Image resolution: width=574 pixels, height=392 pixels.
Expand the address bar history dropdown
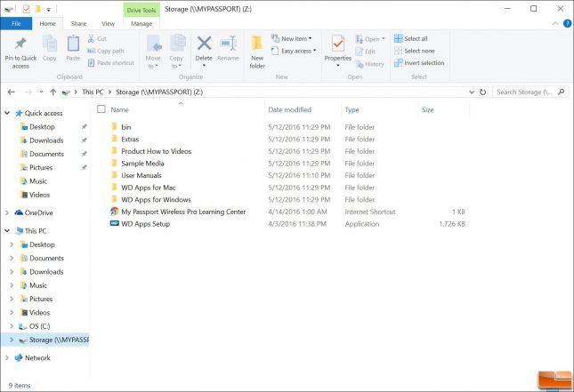pyautogui.click(x=472, y=92)
